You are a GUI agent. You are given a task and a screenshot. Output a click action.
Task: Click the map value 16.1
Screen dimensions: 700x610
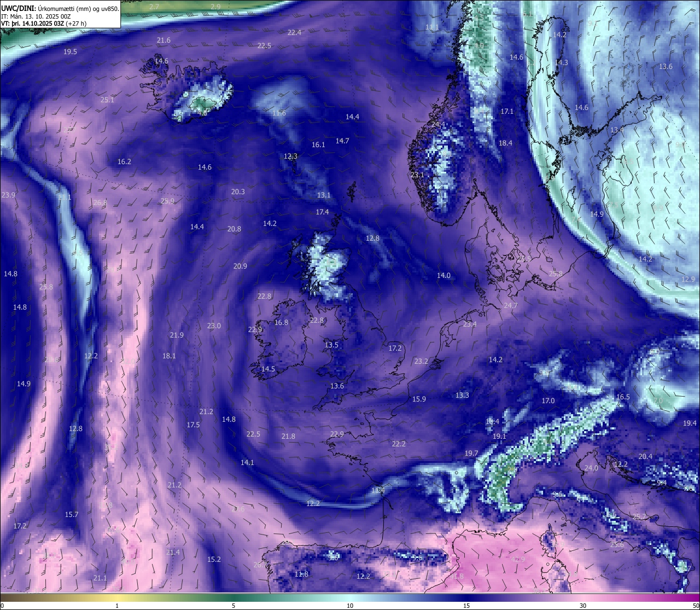[318, 145]
